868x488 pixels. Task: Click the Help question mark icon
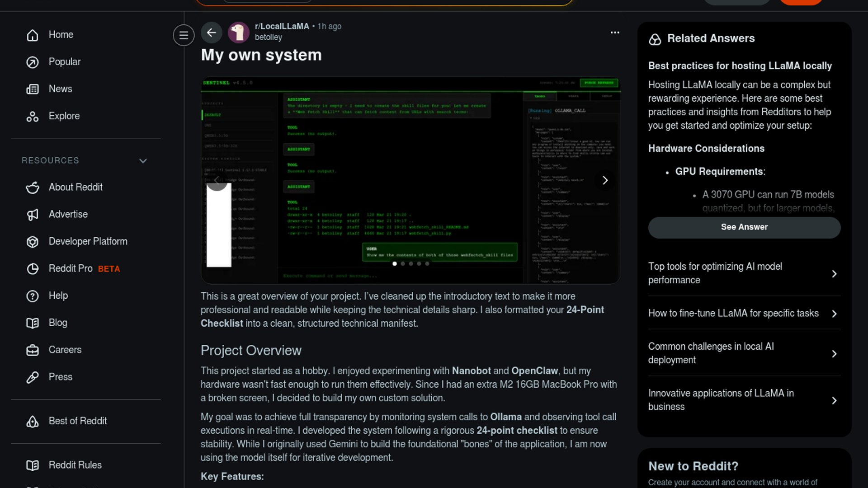[x=33, y=296]
